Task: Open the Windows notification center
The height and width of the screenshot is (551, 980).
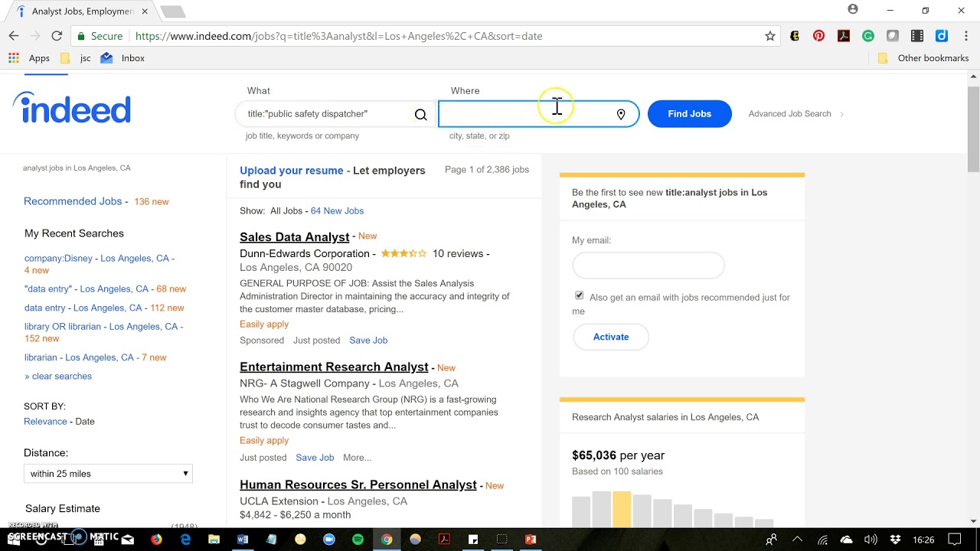Action: (x=954, y=540)
